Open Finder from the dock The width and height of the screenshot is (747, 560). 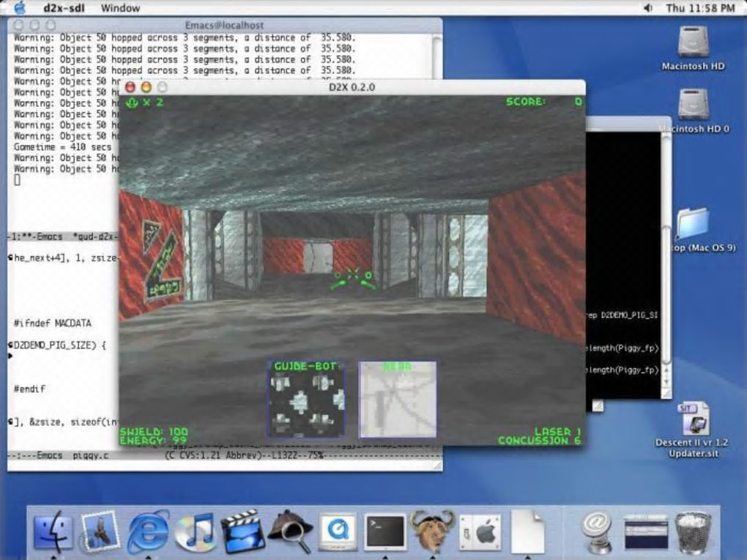pos(53,531)
